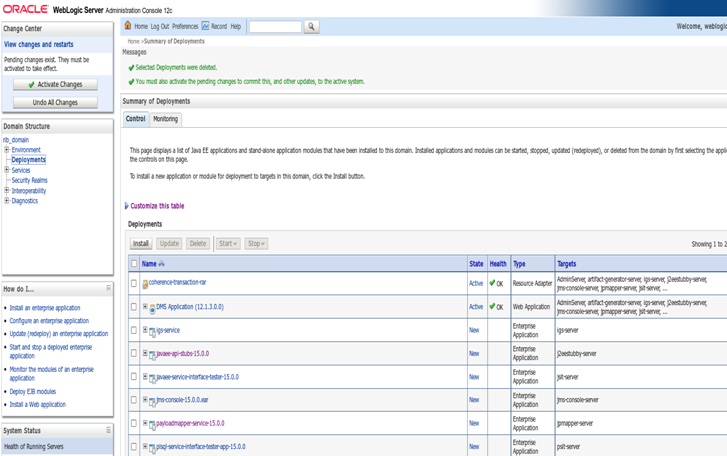
Task: Switch to the Monitoring tab
Action: pyautogui.click(x=166, y=119)
